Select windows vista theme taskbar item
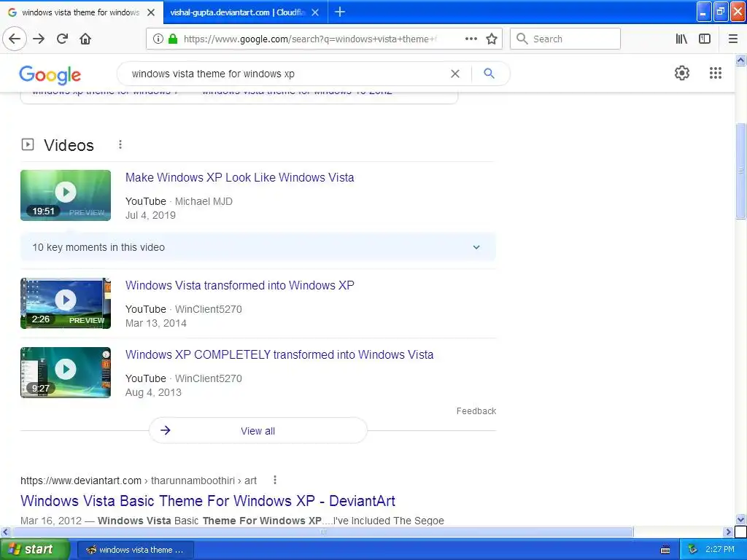The width and height of the screenshot is (747, 560). coord(135,550)
